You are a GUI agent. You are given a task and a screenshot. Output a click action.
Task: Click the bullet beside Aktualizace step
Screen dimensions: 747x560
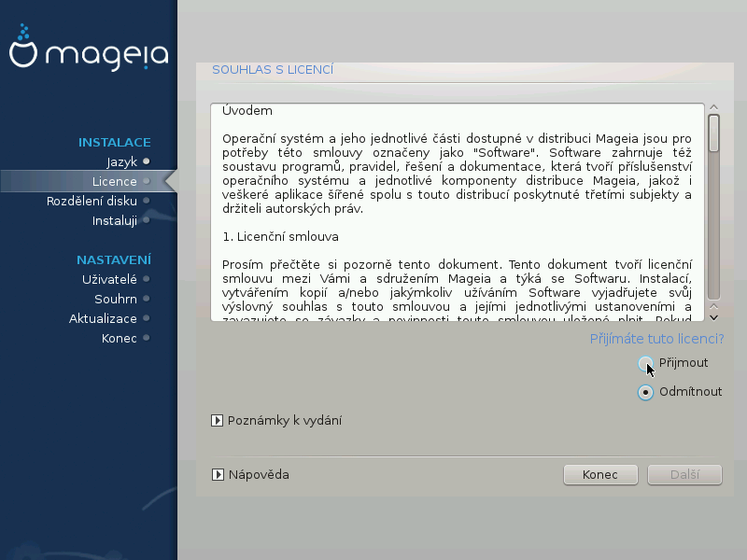(147, 319)
